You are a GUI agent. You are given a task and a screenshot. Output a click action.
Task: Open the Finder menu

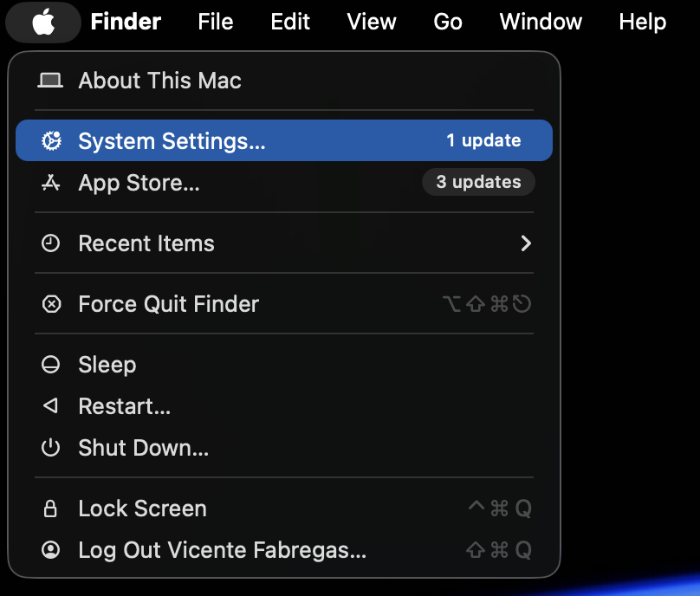pyautogui.click(x=126, y=22)
